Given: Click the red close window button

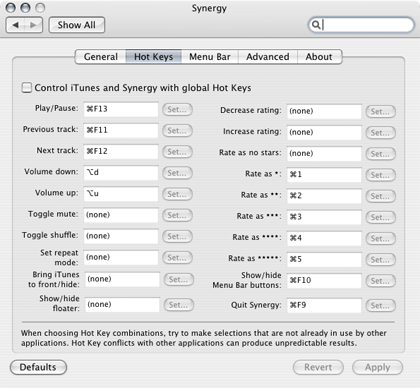Looking at the screenshot, I should click(x=11, y=8).
